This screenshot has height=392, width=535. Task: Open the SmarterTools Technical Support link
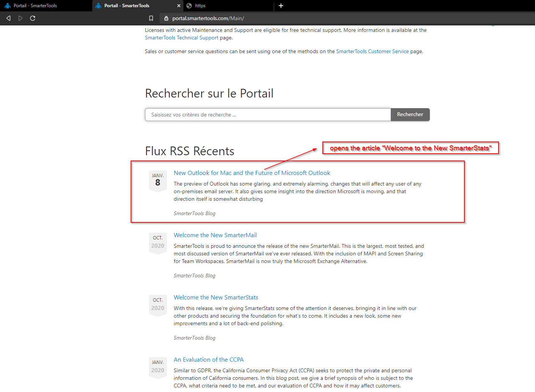pyautogui.click(x=181, y=38)
